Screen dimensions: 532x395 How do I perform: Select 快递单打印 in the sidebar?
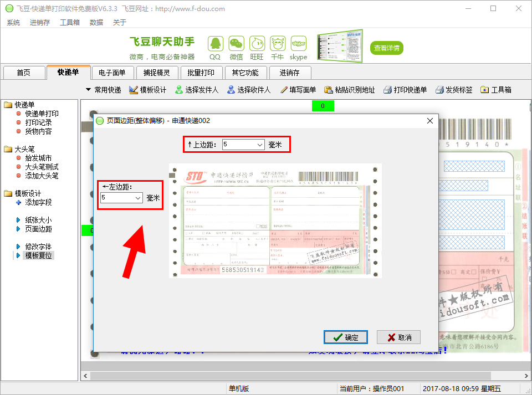pos(42,114)
